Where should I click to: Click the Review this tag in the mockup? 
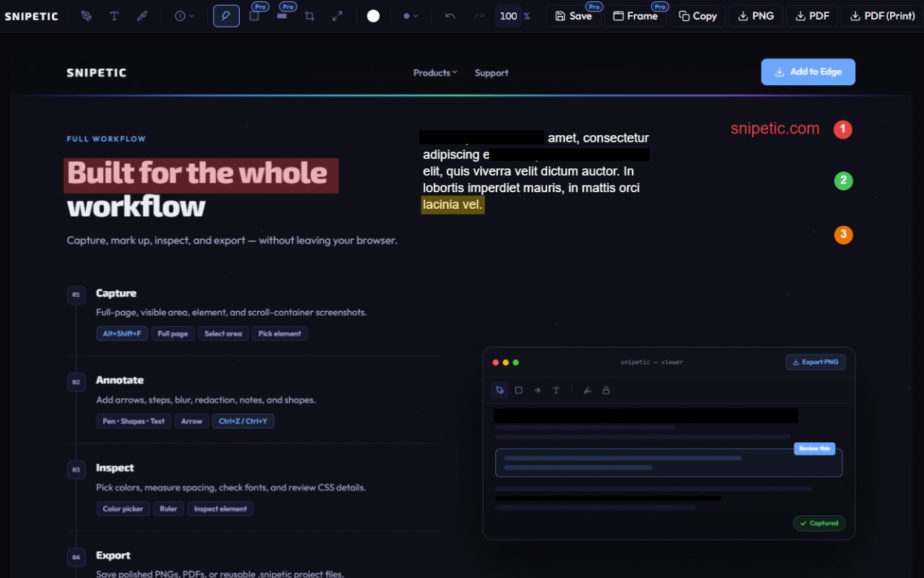[x=814, y=449]
